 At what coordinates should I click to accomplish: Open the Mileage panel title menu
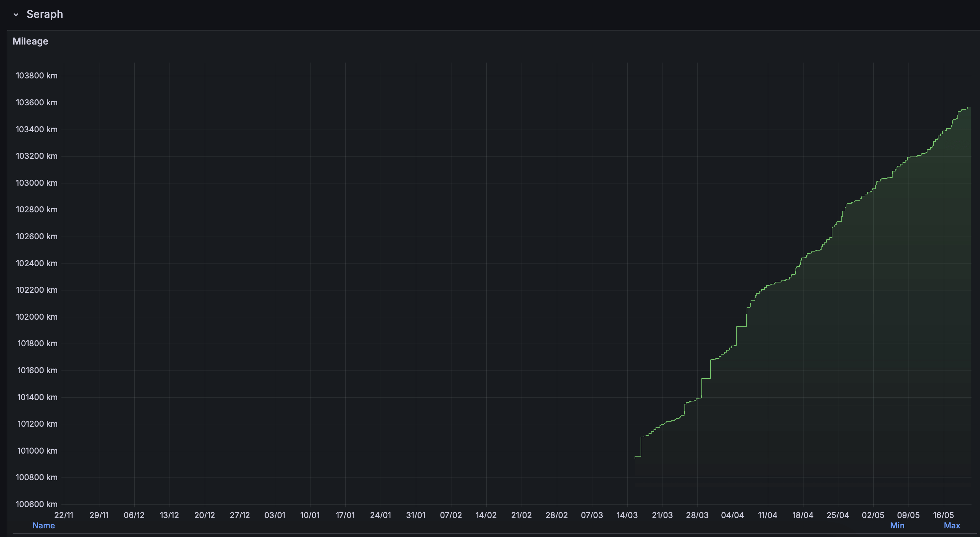(x=31, y=41)
